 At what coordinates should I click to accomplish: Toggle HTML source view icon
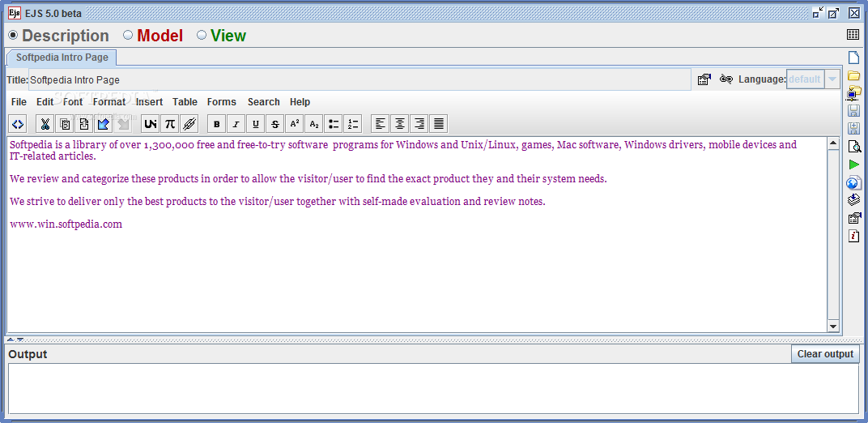[x=18, y=124]
